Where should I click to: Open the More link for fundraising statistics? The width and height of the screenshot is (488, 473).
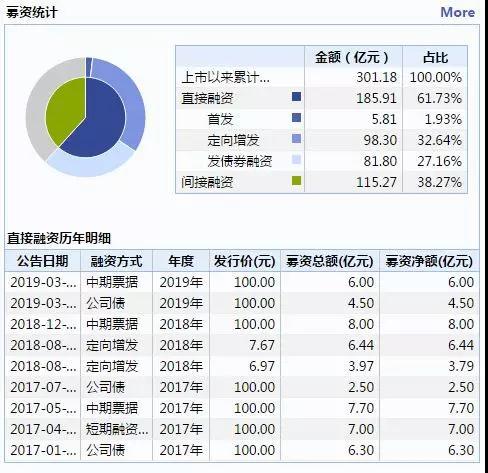point(457,13)
